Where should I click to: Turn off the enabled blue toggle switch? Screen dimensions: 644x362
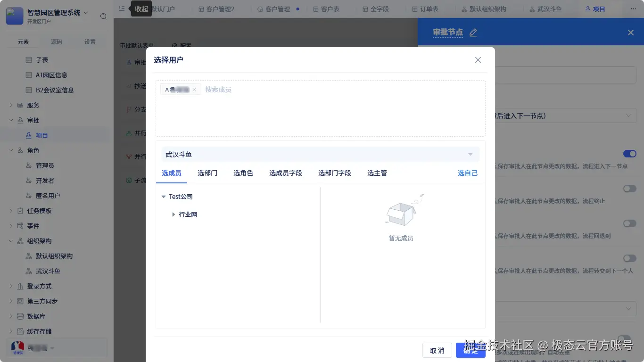[x=629, y=154]
